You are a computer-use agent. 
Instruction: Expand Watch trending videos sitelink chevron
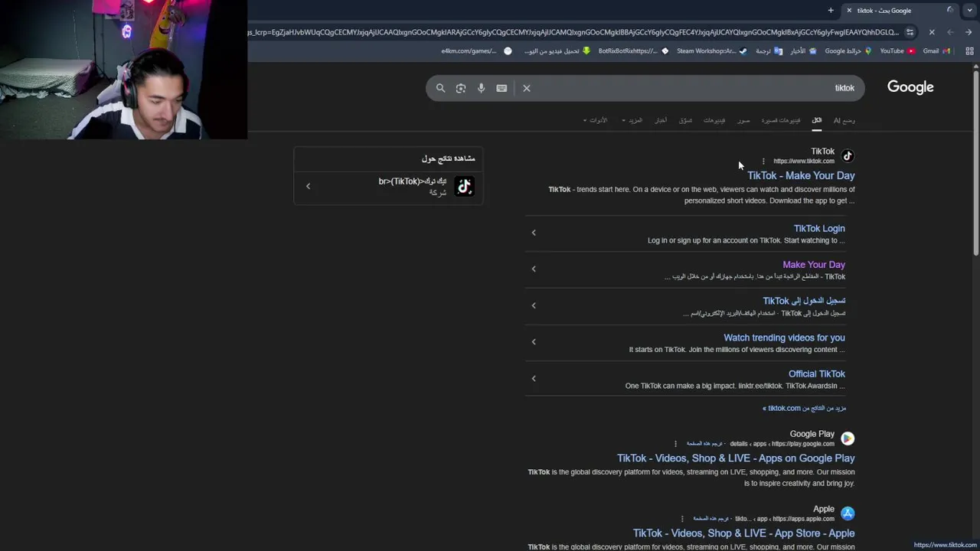[x=534, y=341]
